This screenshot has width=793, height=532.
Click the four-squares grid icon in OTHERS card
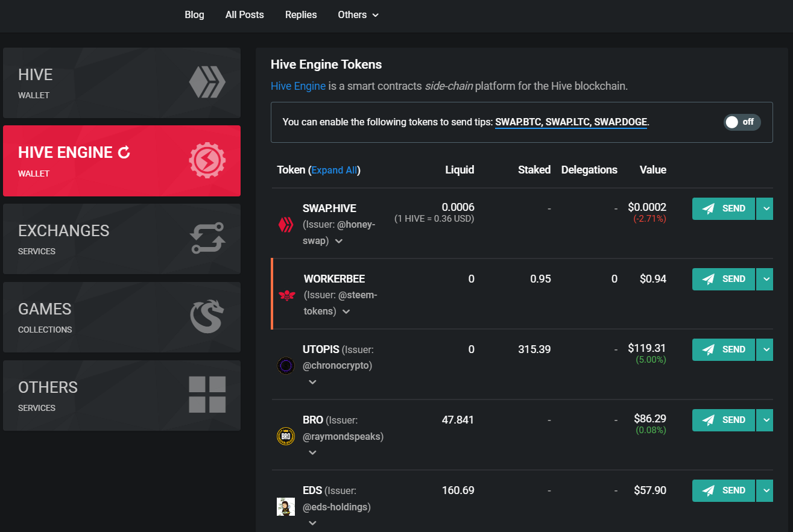click(x=207, y=395)
